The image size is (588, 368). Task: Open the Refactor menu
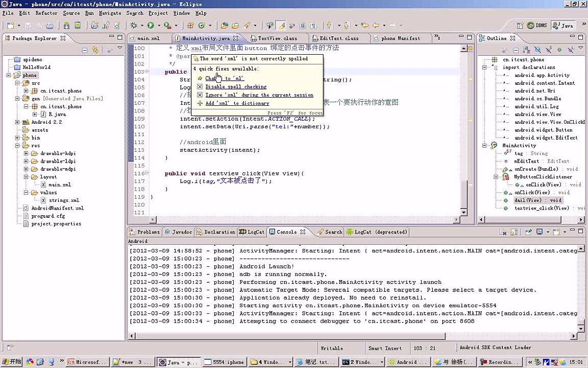(x=46, y=13)
